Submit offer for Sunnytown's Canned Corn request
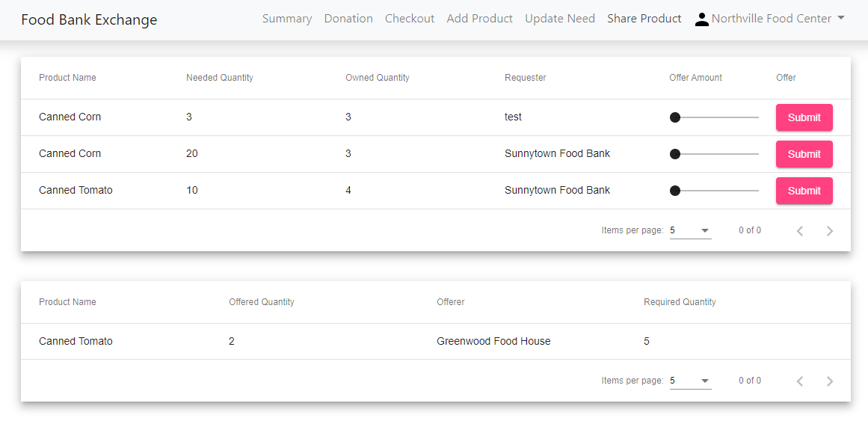This screenshot has width=868, height=424. pyautogui.click(x=804, y=154)
